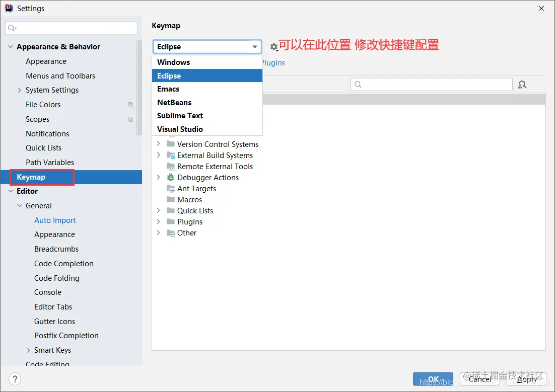Click the settings search input field
Viewport: 555px width, 392px height.
pos(72,28)
